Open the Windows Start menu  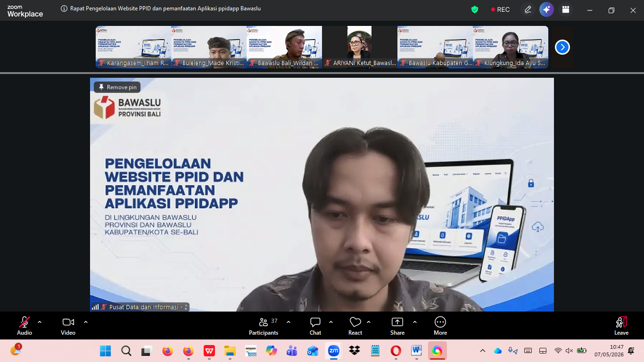click(x=105, y=351)
